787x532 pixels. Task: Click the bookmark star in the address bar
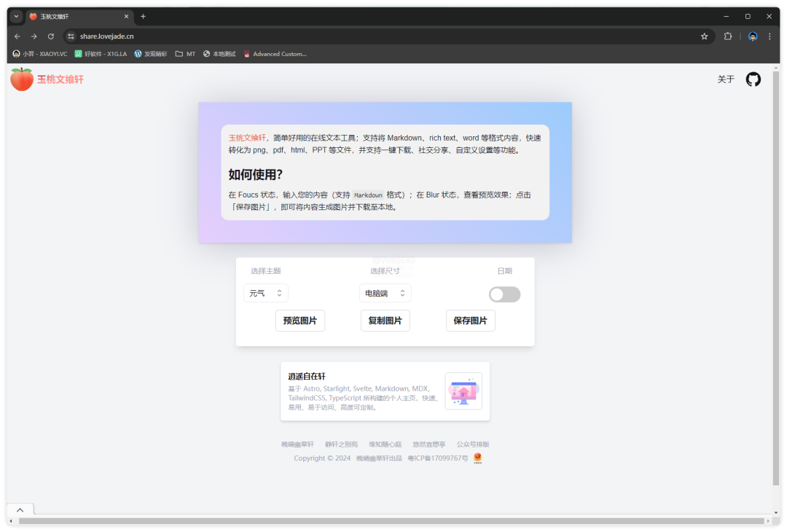[704, 36]
